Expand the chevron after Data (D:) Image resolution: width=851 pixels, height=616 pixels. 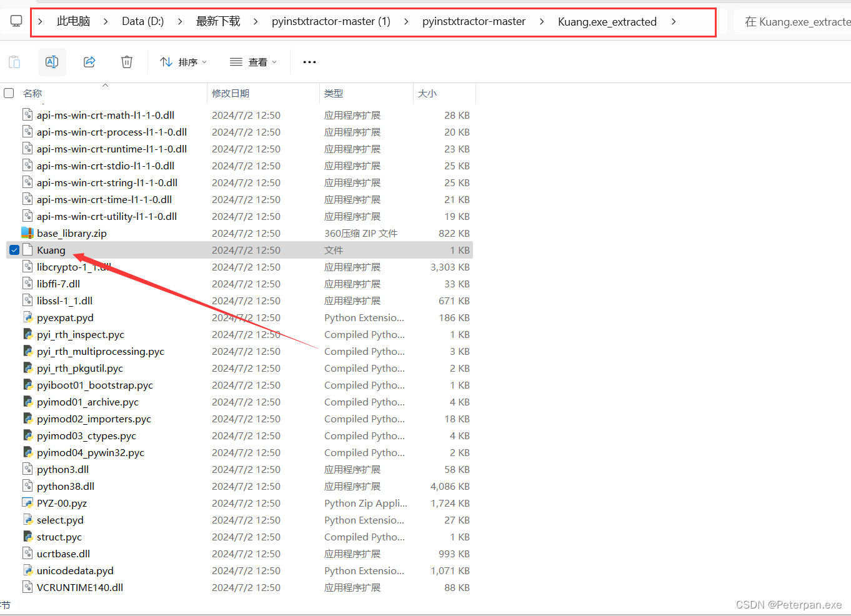[180, 21]
